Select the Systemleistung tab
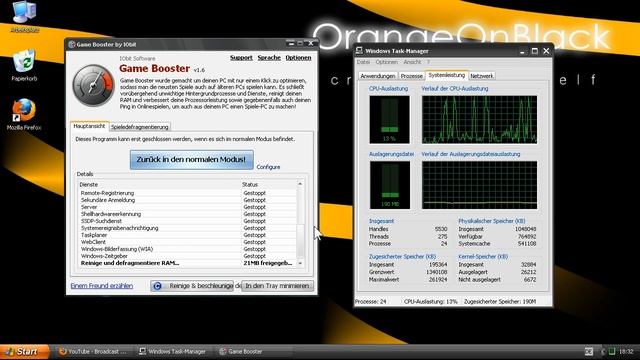This screenshot has height=360, width=640. [447, 75]
